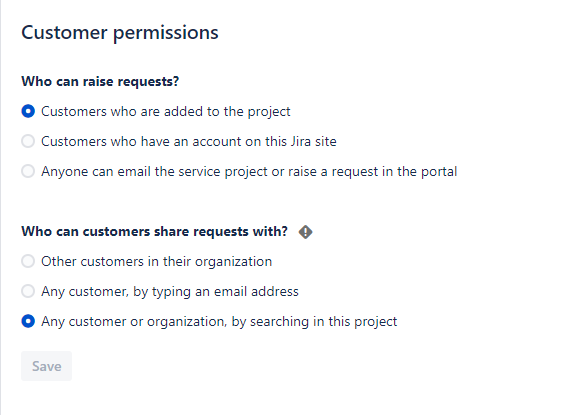Viewport: 572px width, 415px height.
Task: Click the vertical sidebar divider line at left edge
Action: coord(1,208)
